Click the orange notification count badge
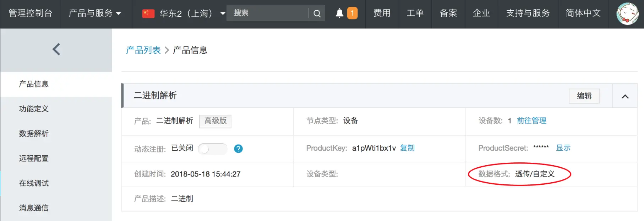This screenshot has width=644, height=221. (352, 13)
